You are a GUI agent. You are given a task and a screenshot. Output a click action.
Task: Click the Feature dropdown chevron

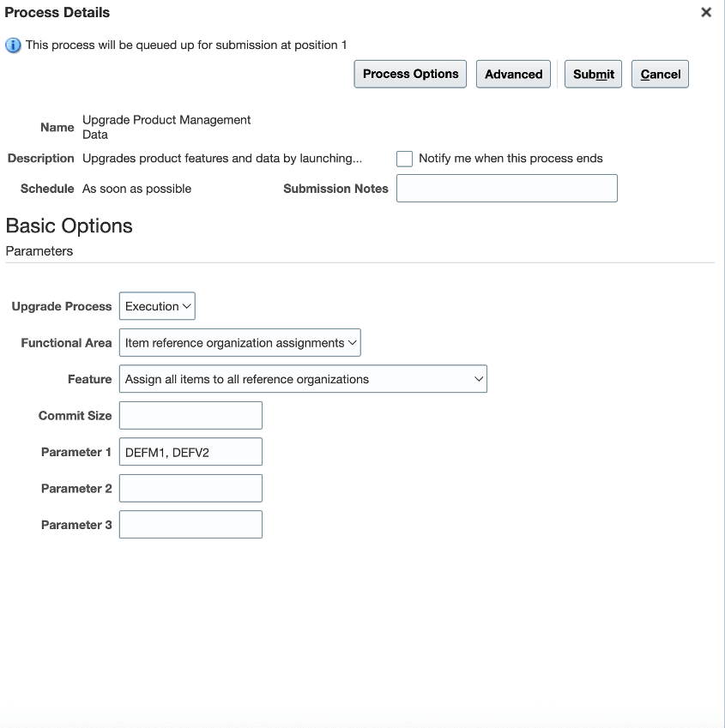point(478,378)
